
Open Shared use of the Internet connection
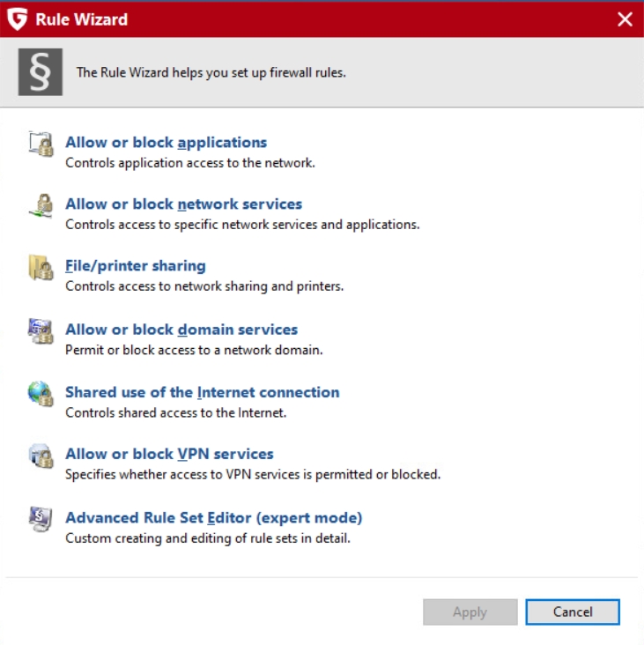click(203, 392)
